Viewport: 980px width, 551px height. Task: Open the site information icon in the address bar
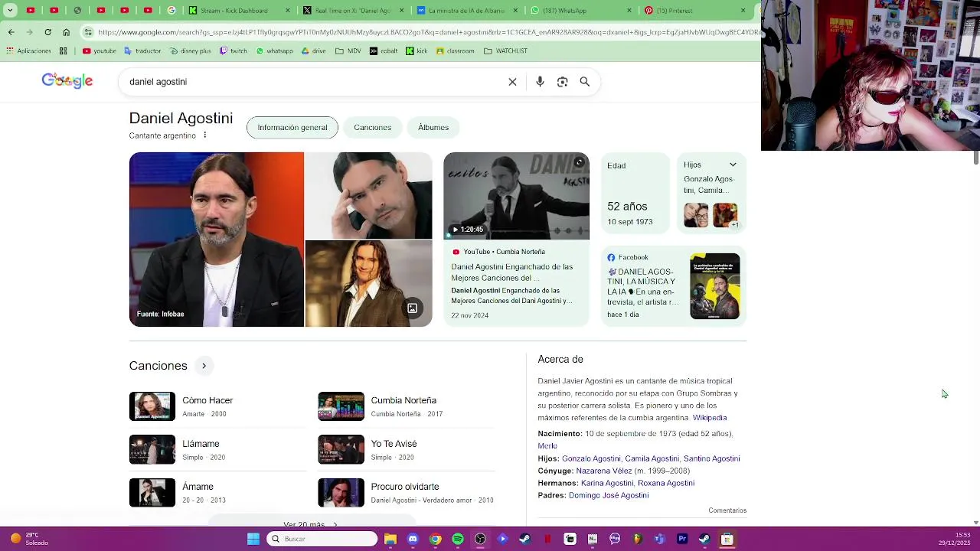click(x=89, y=32)
